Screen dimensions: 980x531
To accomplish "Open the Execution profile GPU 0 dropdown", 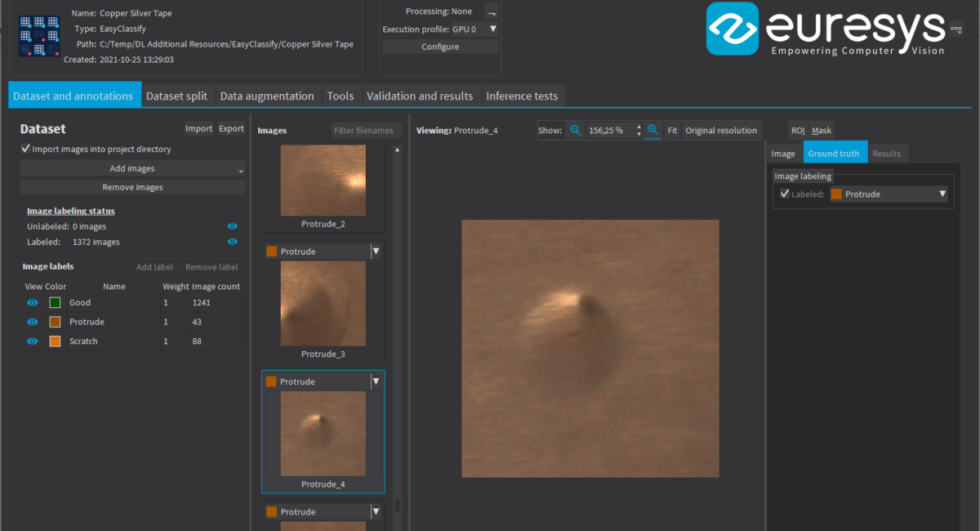I will coord(493,29).
